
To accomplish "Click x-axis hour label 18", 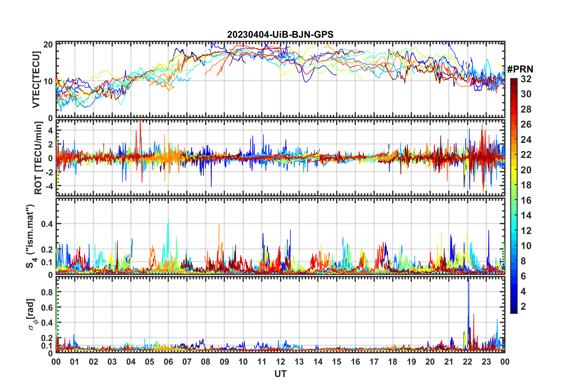I will coord(393,362).
